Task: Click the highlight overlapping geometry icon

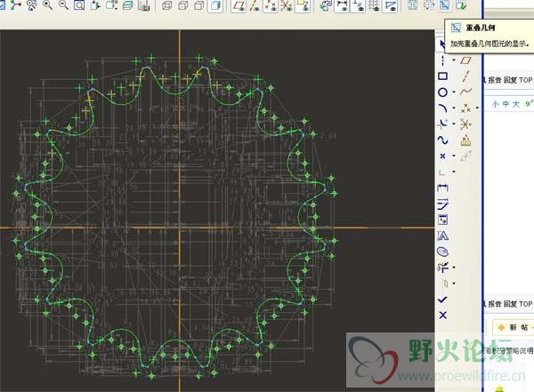Action: (445, 5)
